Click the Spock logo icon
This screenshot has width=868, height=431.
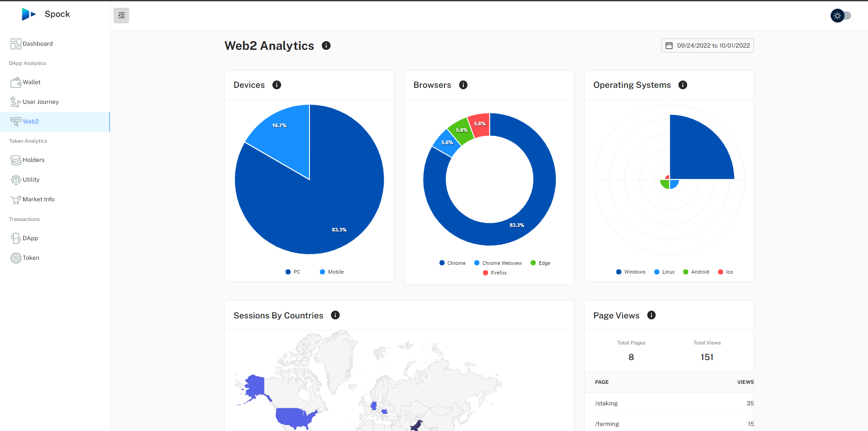28,14
